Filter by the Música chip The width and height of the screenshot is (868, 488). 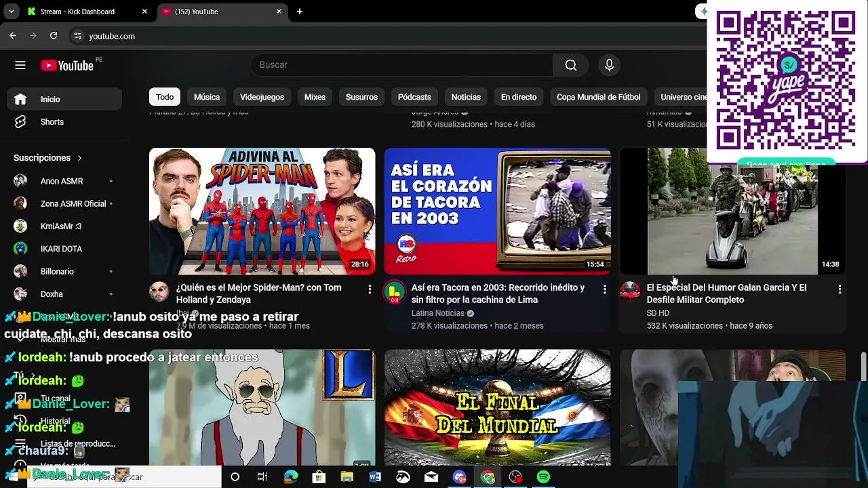[x=207, y=97]
